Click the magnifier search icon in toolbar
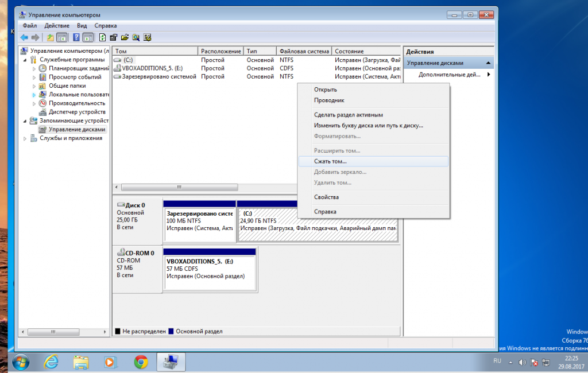Image resolution: width=588 pixels, height=373 pixels. click(x=136, y=37)
